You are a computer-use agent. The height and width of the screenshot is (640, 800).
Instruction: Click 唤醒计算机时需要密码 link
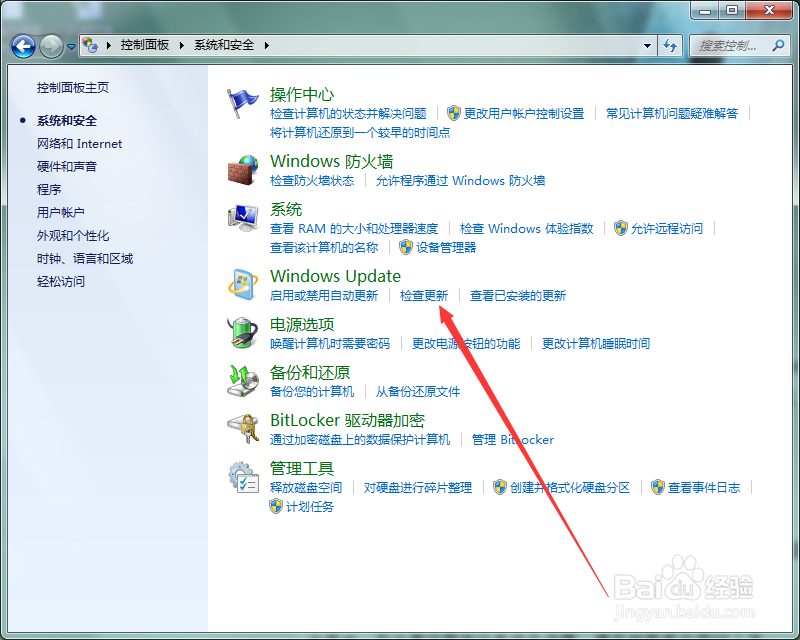point(330,344)
